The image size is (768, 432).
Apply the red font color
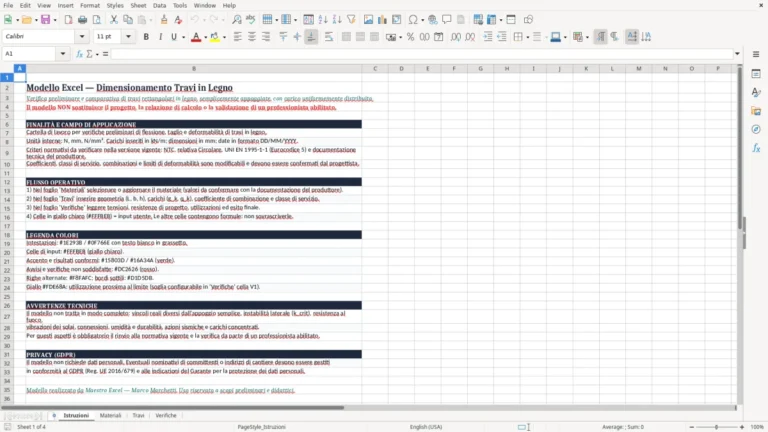(196, 37)
